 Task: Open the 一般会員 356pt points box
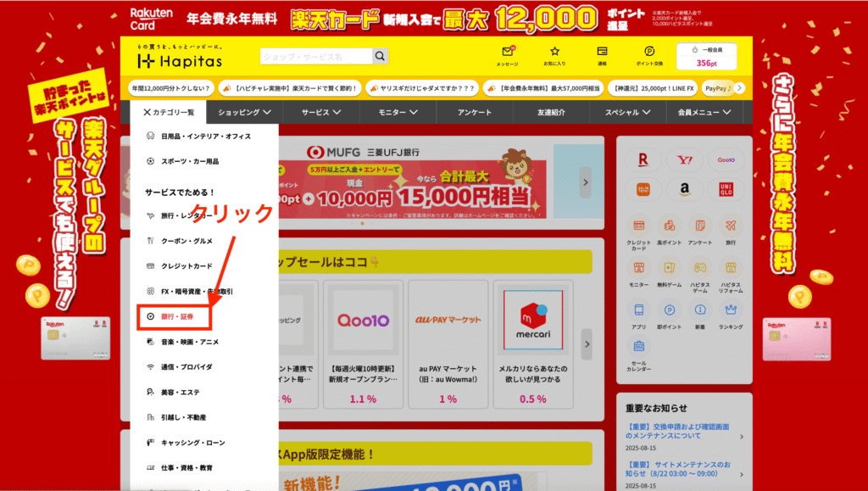click(706, 57)
